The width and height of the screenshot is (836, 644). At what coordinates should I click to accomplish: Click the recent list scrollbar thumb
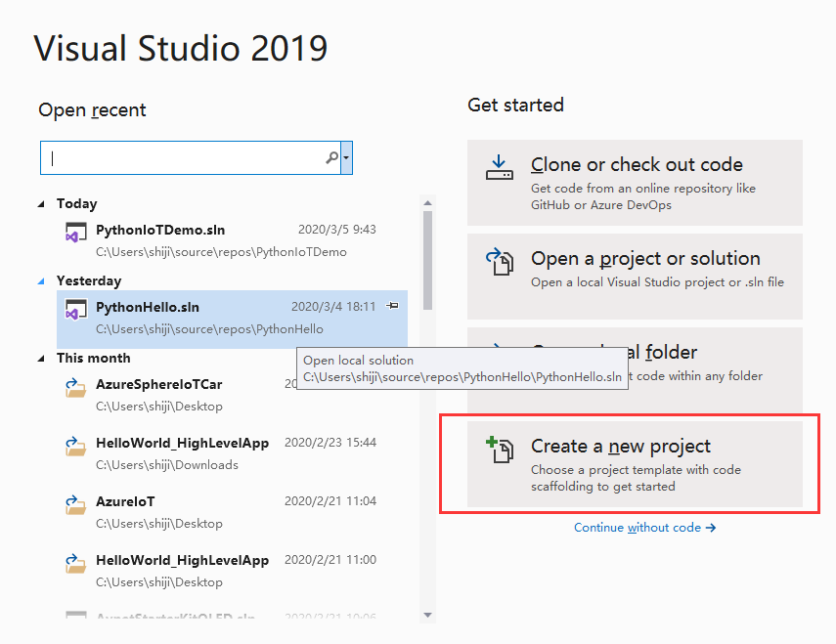(427, 260)
